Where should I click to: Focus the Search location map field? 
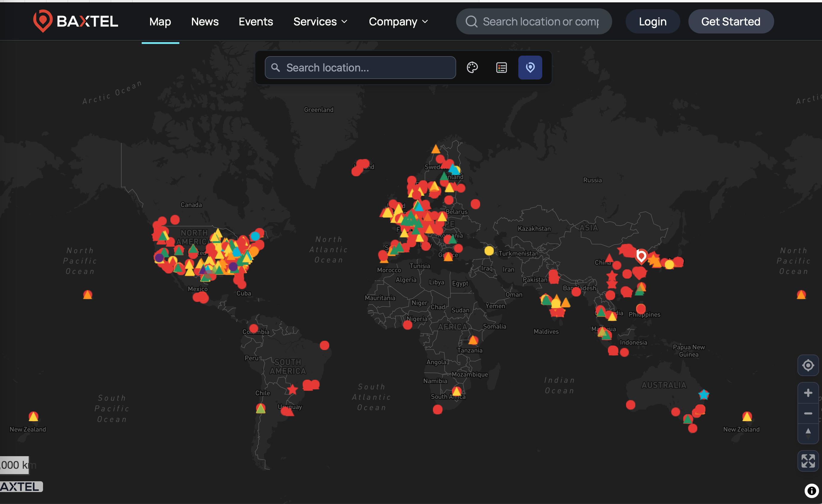tap(360, 68)
